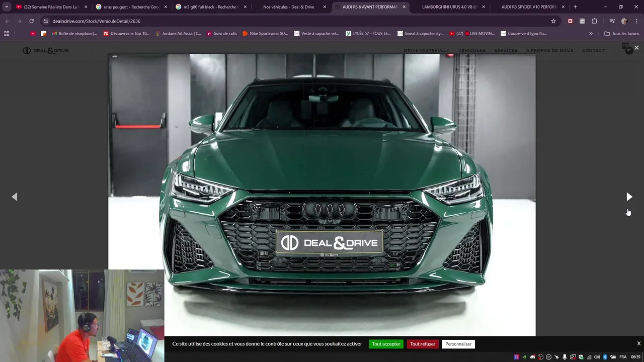This screenshot has height=362, width=644.
Task: Open the YouTube icon bookmark
Action: pos(33,33)
